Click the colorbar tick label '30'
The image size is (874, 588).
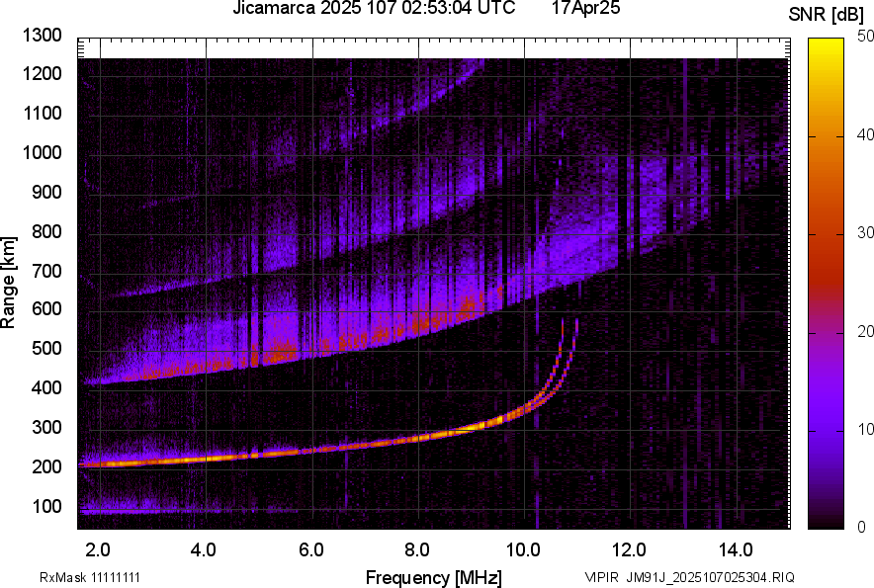[865, 232]
